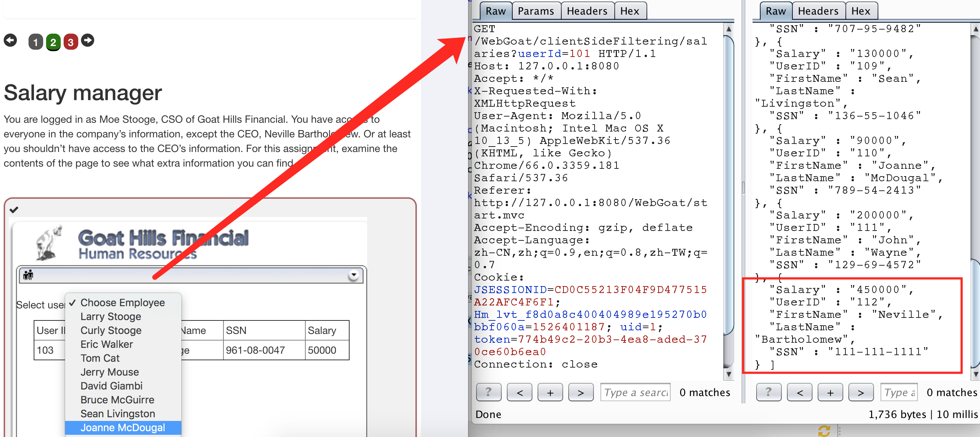Click request pane scrollbar up arrow

[x=728, y=29]
